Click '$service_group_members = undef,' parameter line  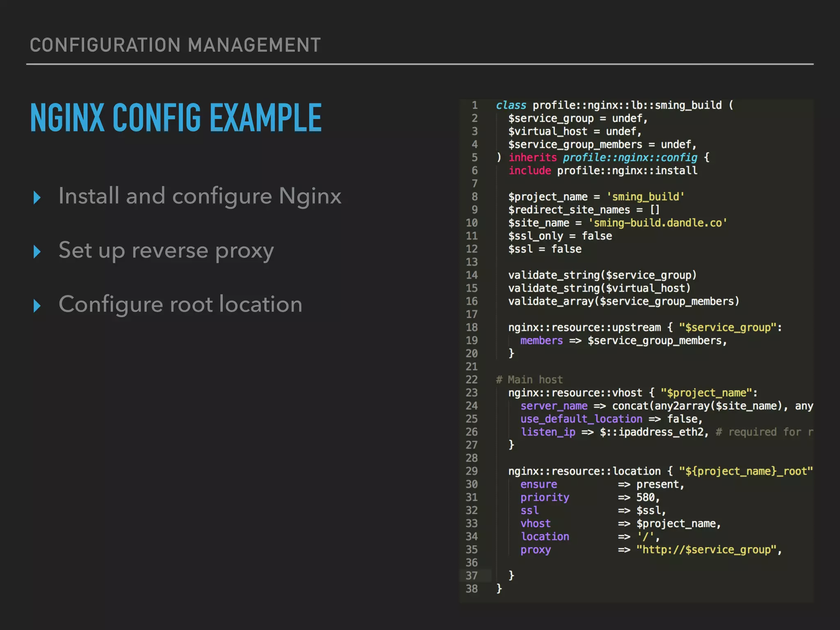tap(603, 145)
